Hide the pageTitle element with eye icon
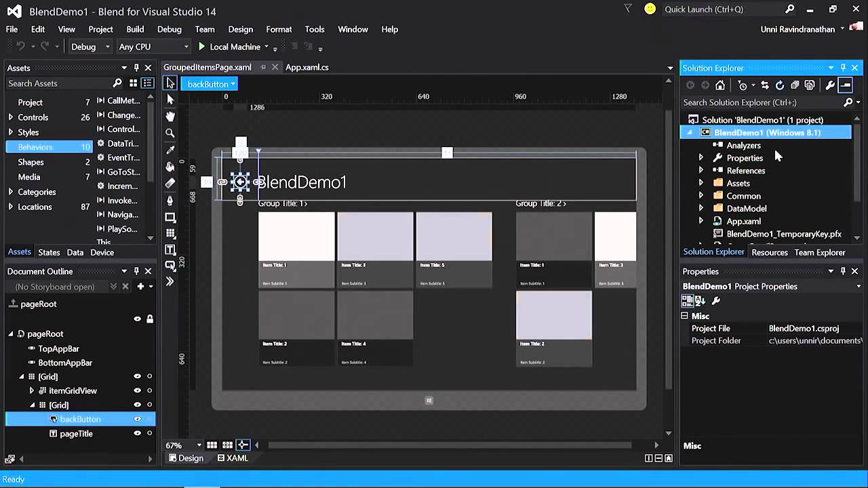Image resolution: width=868 pixels, height=488 pixels. [137, 434]
